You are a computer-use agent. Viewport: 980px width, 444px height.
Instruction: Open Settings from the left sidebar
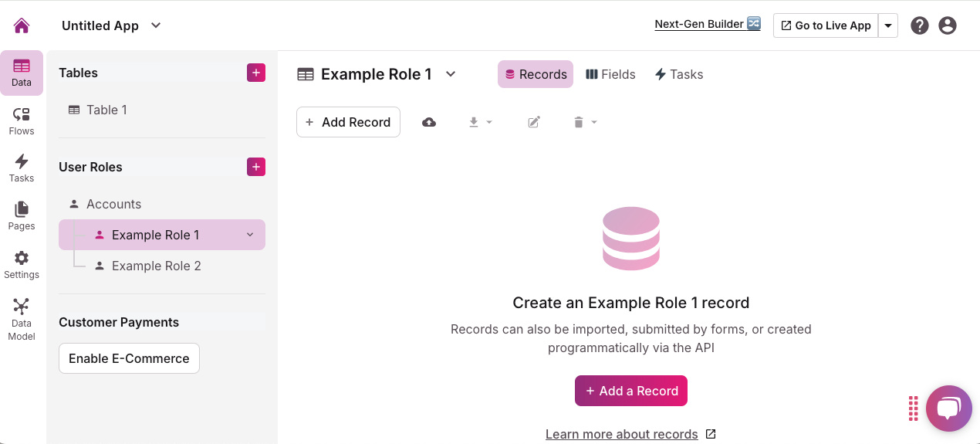[22, 265]
